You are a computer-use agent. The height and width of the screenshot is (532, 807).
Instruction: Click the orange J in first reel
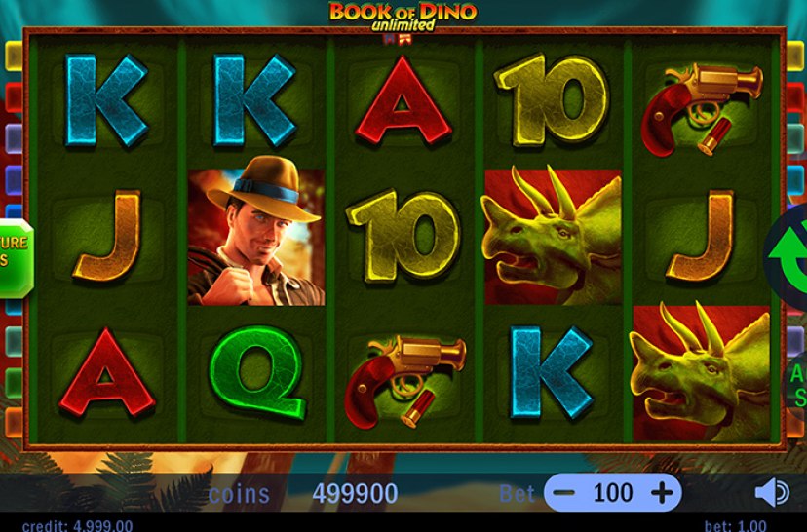[108, 236]
